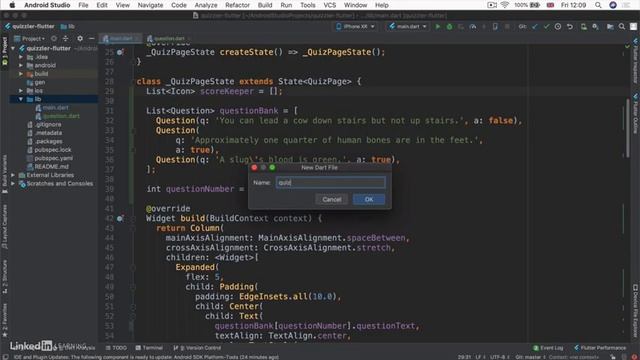Show Git history clock icon
Viewport: 640px width, 360px height.
click(558, 27)
